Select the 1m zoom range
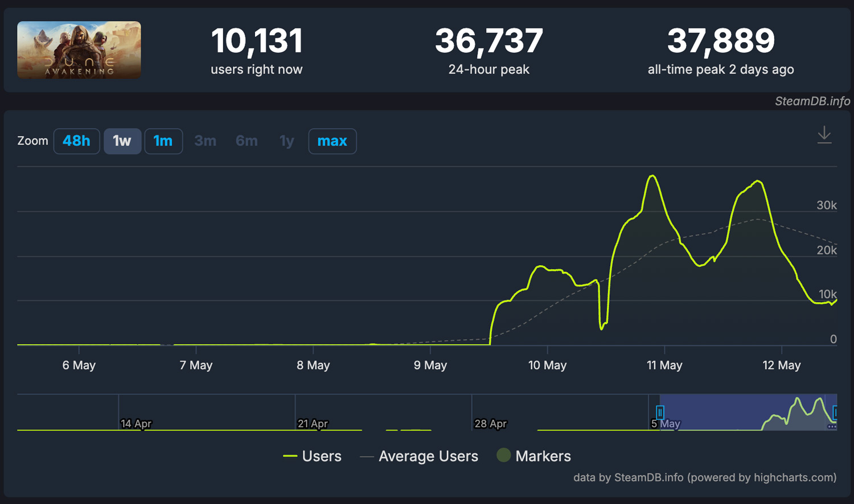 point(163,141)
